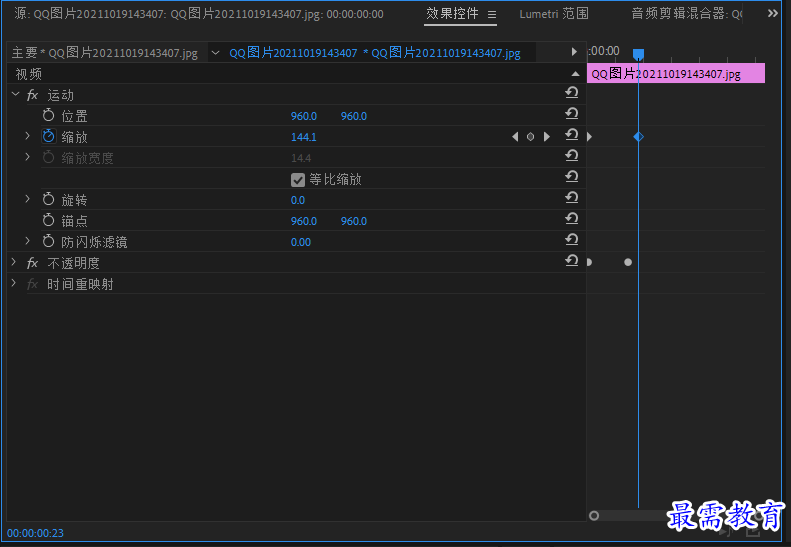Screen dimensions: 791x547
Task: Collapse the 运动 effect group
Action: tap(16, 94)
